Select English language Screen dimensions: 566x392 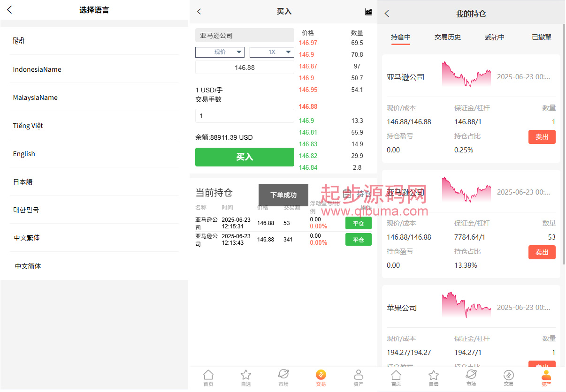coord(94,153)
